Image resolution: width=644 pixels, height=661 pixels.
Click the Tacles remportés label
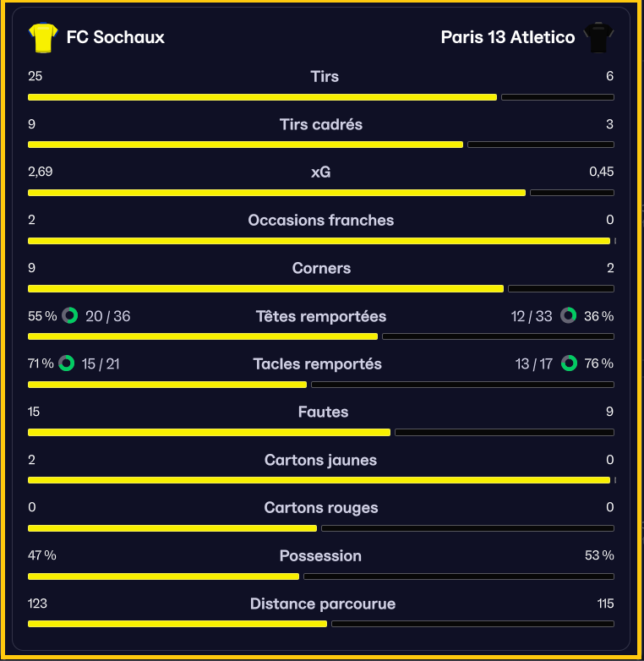point(318,363)
